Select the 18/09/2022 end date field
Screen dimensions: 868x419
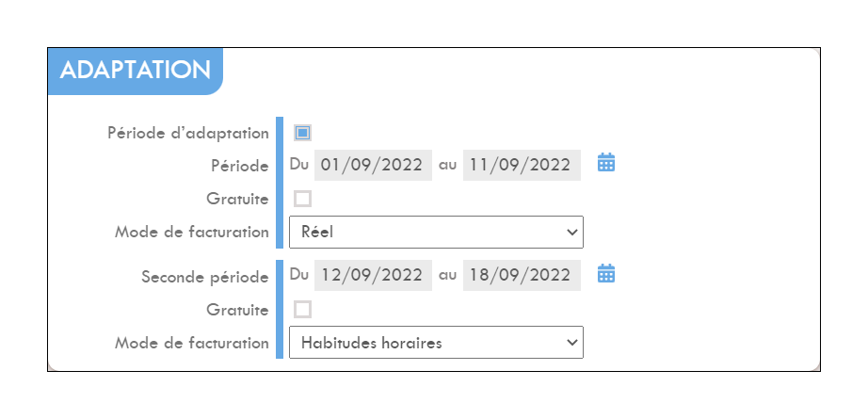(522, 275)
